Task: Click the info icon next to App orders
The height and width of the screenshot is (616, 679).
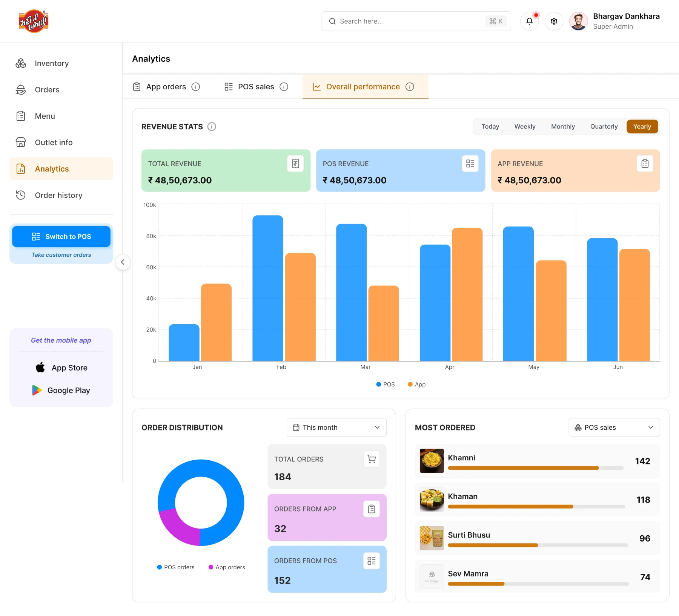Action: pyautogui.click(x=195, y=87)
